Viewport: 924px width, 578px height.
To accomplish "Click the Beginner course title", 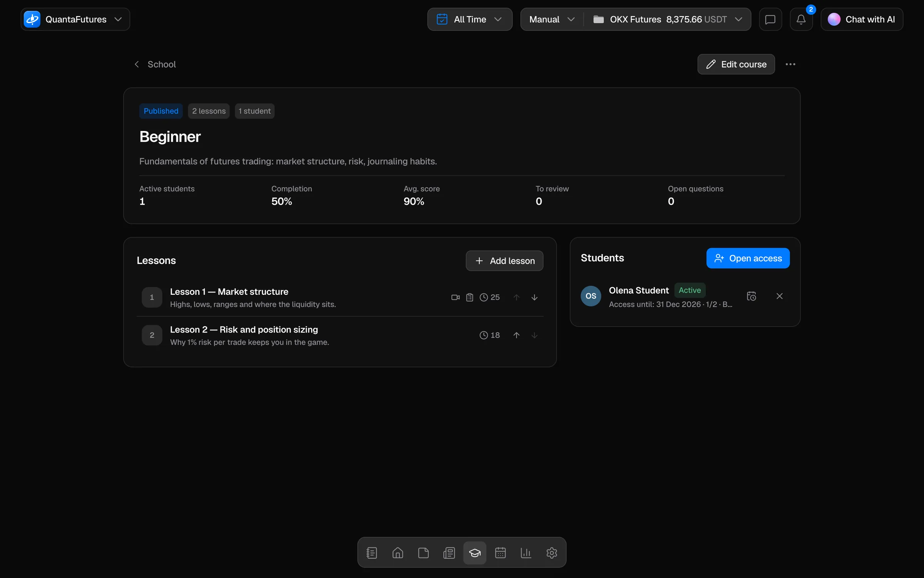I will 170,137.
